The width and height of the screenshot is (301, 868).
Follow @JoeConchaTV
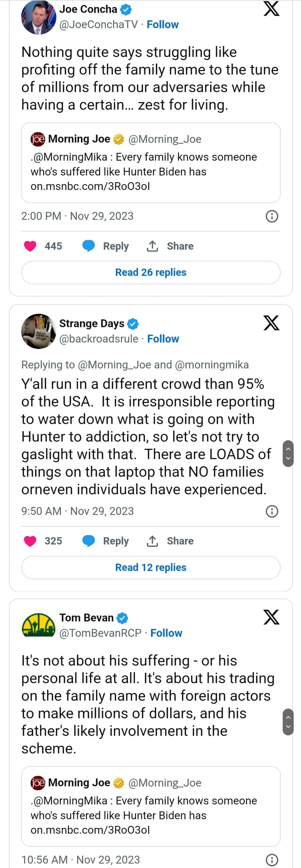(x=163, y=24)
